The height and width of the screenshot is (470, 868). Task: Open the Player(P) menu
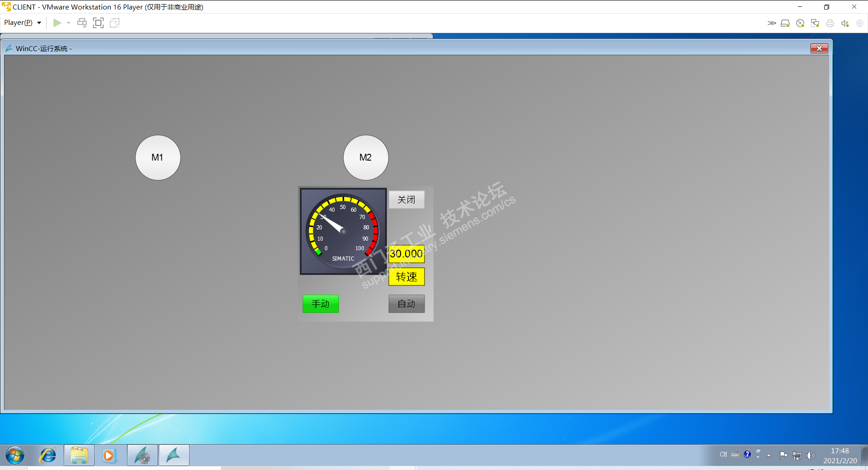point(23,23)
